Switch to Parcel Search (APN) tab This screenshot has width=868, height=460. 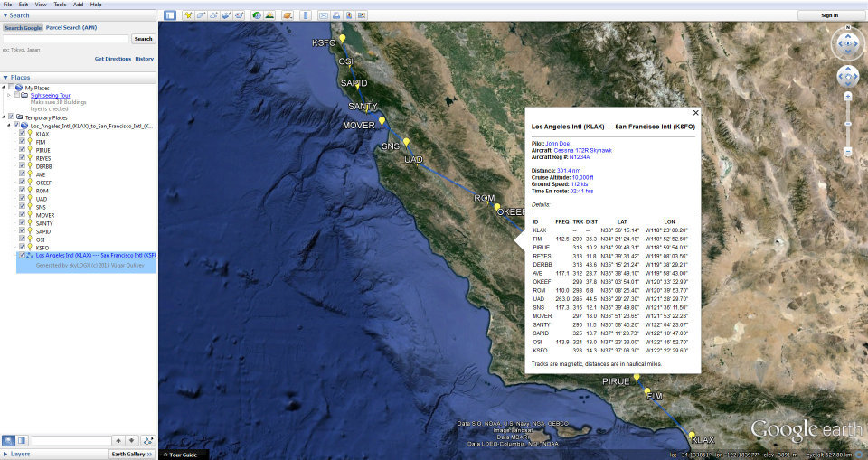click(x=71, y=27)
